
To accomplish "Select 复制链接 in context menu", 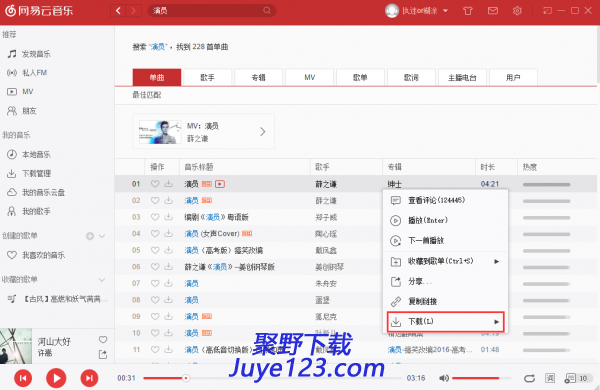I will pos(445,302).
